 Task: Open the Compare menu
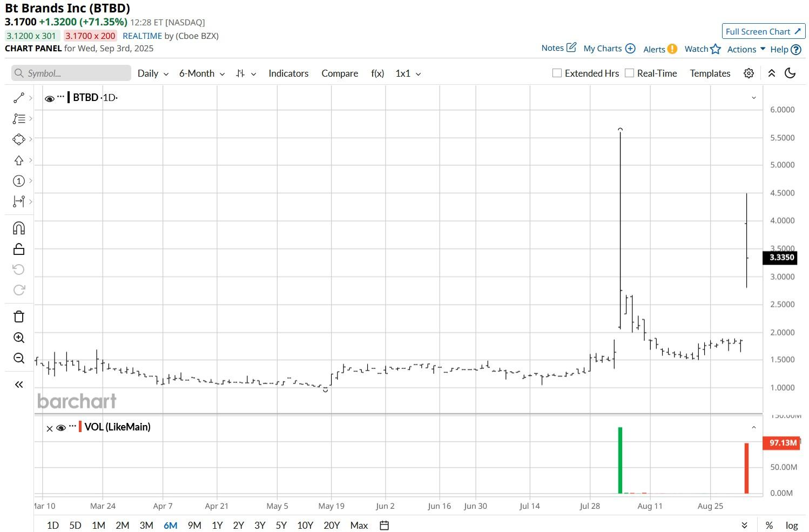(x=340, y=73)
